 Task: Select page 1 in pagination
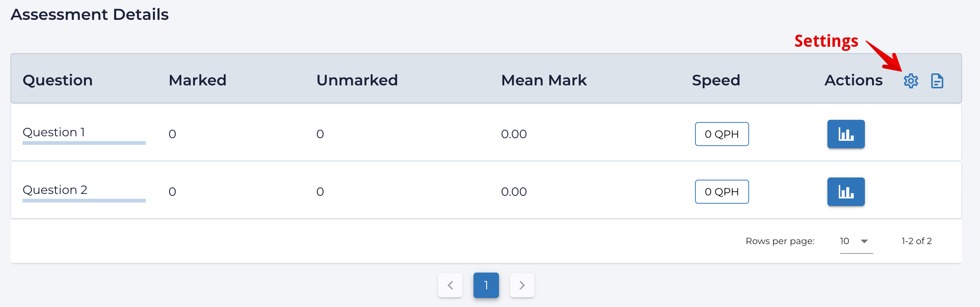486,285
